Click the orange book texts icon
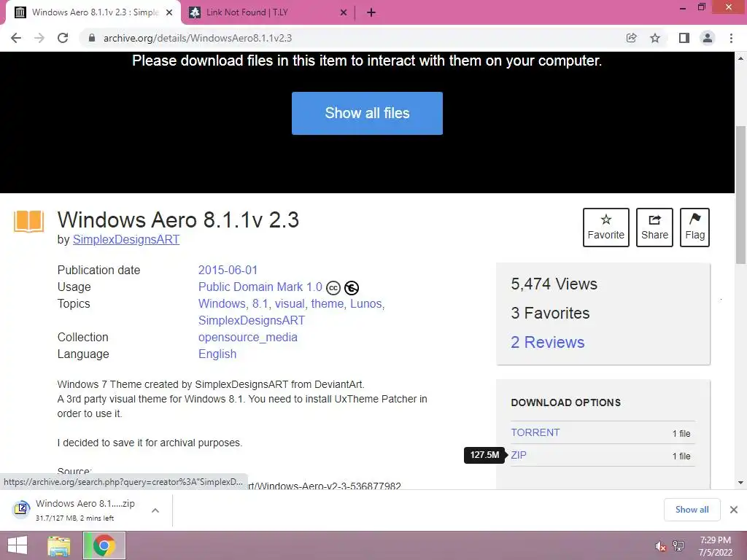The height and width of the screenshot is (560, 747). point(28,222)
